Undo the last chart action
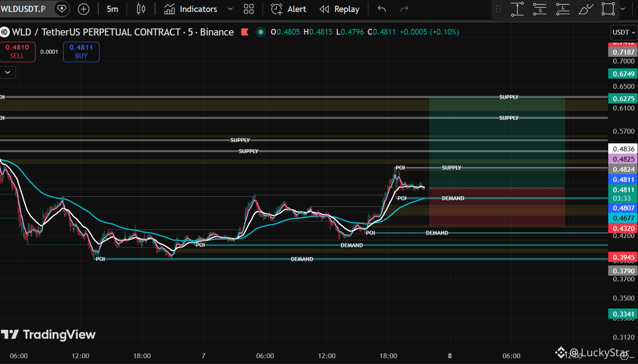 [382, 9]
